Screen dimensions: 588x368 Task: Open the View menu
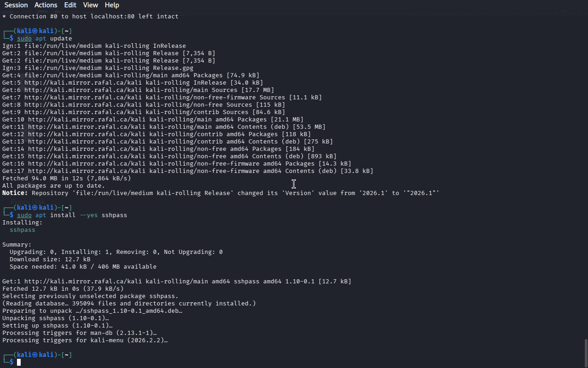click(90, 5)
